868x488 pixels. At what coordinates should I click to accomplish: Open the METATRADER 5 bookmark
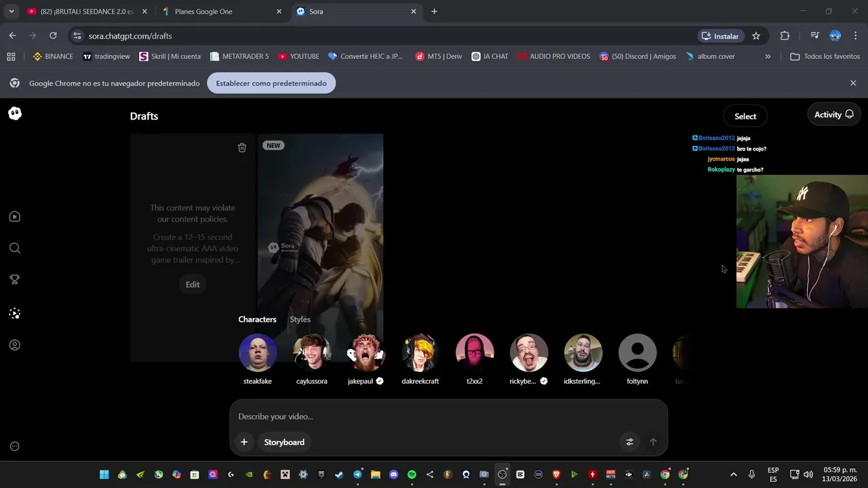tap(239, 56)
